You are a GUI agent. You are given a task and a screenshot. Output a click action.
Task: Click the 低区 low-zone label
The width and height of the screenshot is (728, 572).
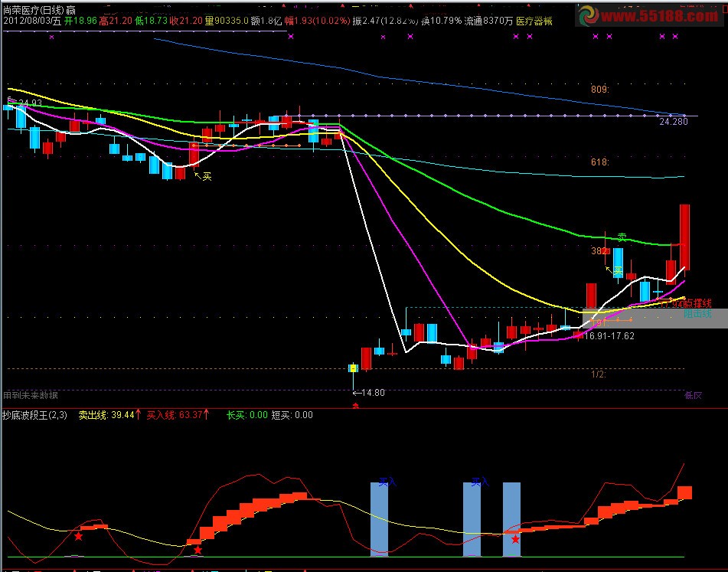click(694, 395)
